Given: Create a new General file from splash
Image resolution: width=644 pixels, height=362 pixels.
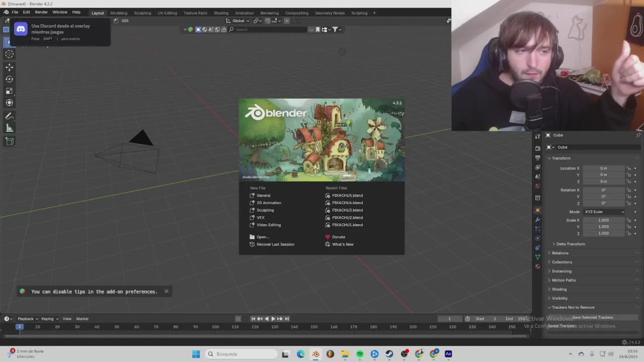Looking at the screenshot, I should [x=263, y=196].
